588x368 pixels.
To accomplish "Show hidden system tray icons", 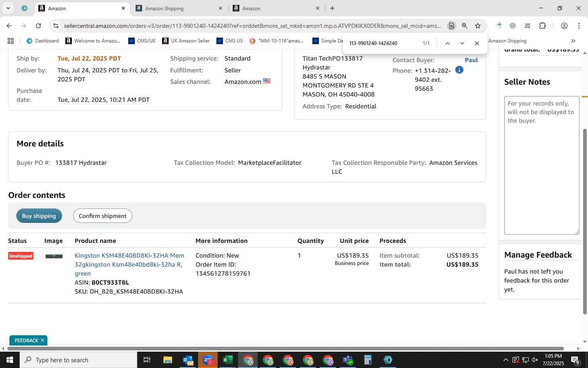I will coord(506,360).
